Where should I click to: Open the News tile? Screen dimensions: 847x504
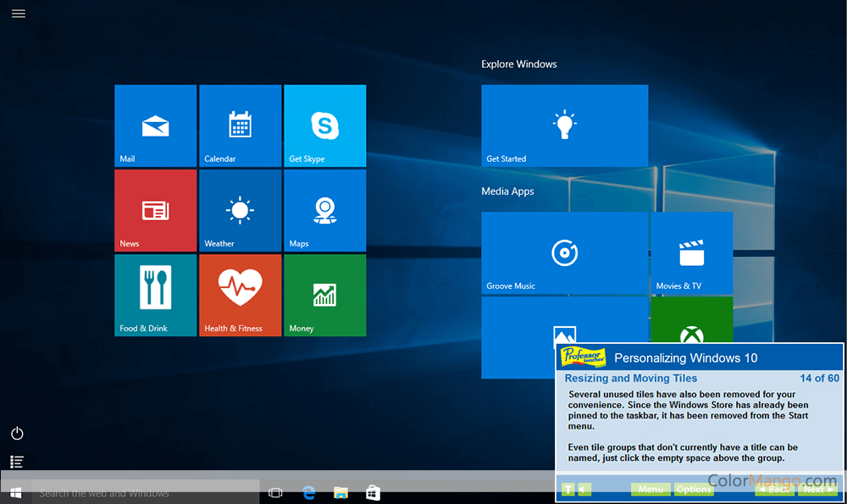coord(156,210)
